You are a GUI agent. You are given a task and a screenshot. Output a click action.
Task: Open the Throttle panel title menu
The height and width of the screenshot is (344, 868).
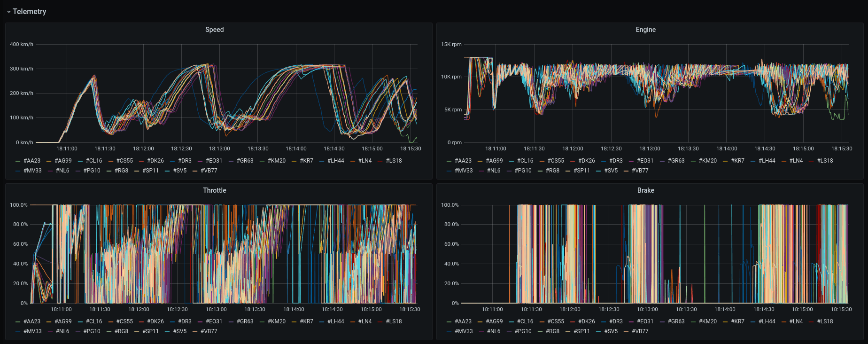(x=215, y=190)
